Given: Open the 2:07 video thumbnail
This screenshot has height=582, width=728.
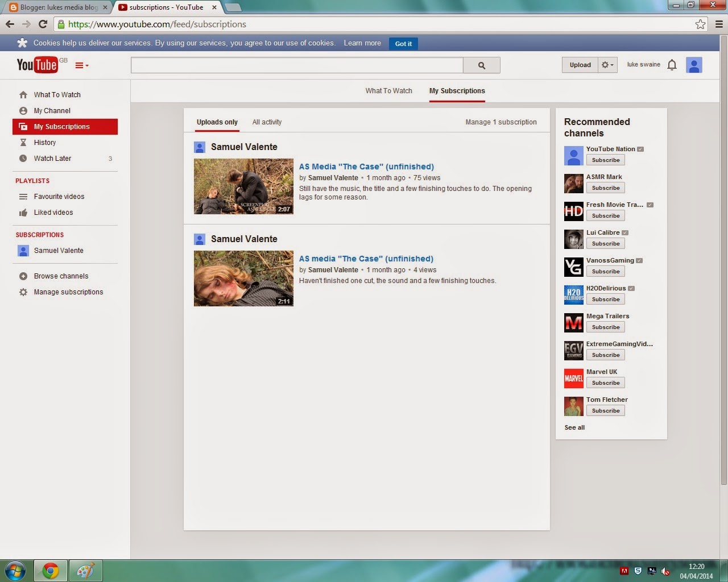Looking at the screenshot, I should (243, 186).
